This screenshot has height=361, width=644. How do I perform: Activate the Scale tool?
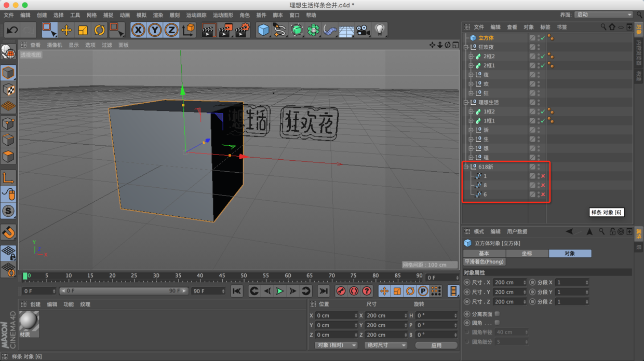[83, 30]
